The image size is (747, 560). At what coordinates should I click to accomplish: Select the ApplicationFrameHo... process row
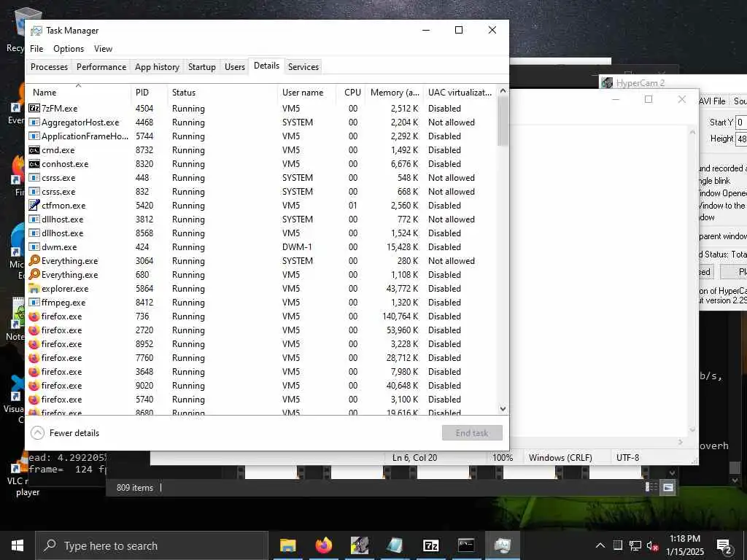point(261,136)
